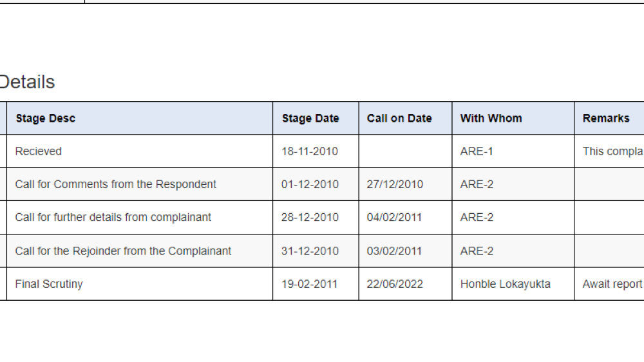Click the Honble Lokayukta cell
The image size is (644, 362).
point(506,284)
